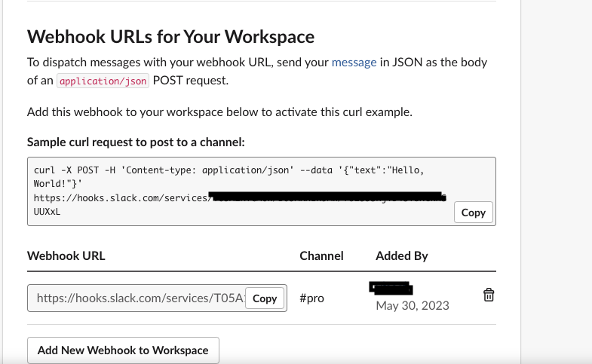
Task: Click 'Webhook URLs for Your Workspace' heading
Action: point(170,37)
